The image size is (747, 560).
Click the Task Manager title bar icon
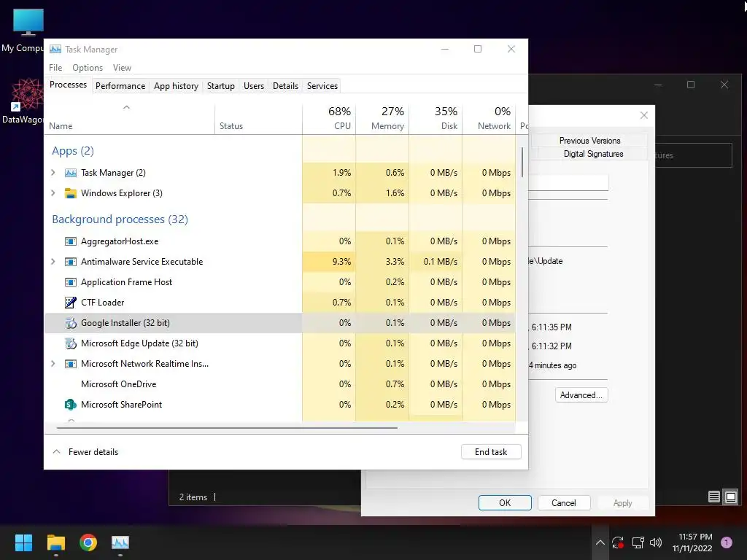click(x=55, y=49)
